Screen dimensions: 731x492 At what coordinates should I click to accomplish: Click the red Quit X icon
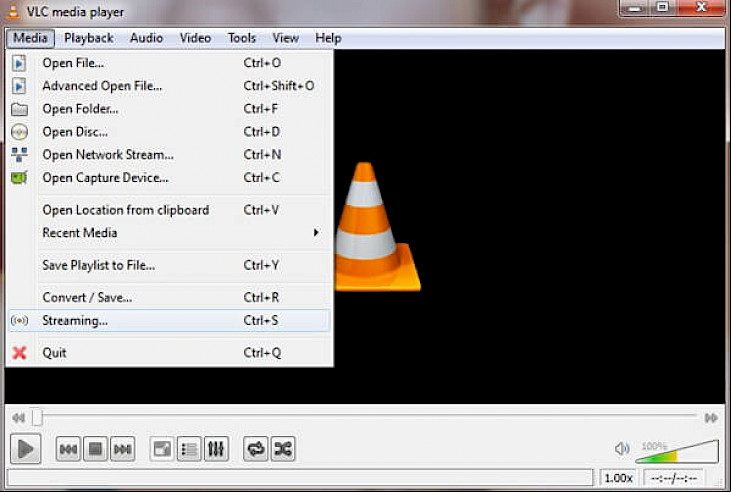tap(19, 353)
